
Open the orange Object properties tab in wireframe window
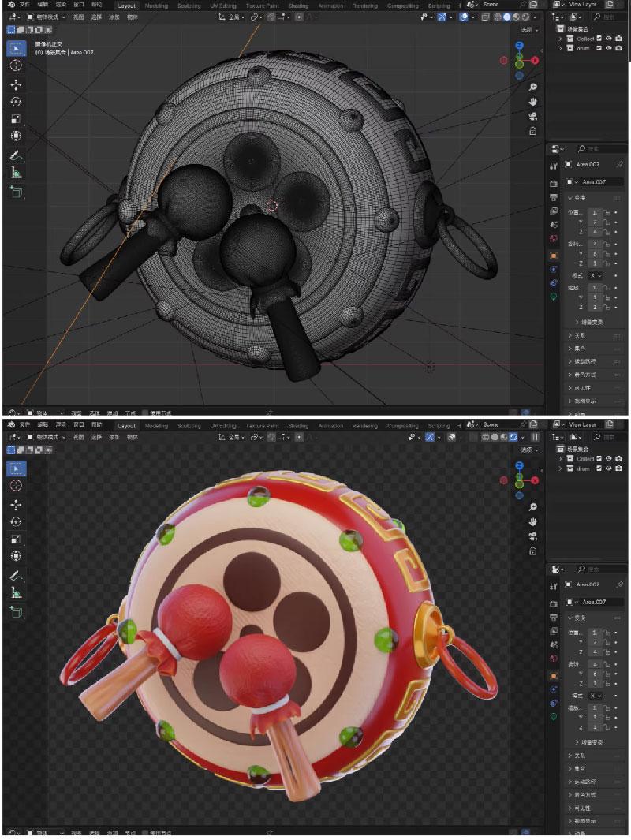click(553, 256)
